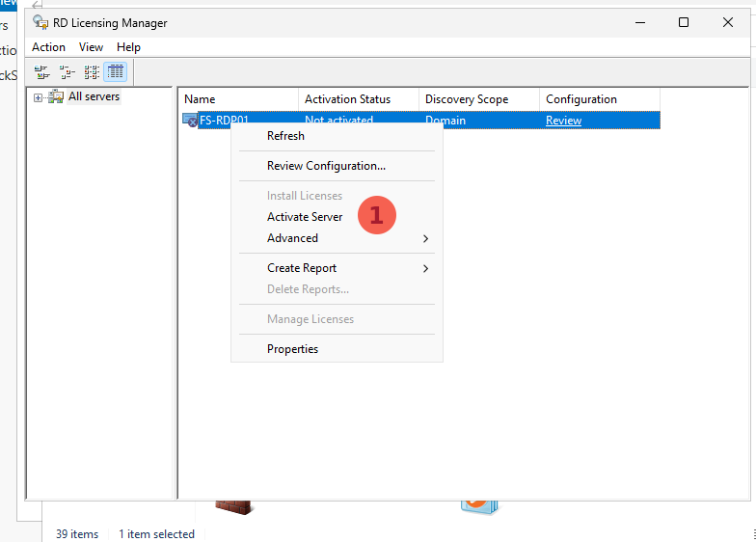Expand the All servers tree node
The image size is (756, 542).
point(38,96)
